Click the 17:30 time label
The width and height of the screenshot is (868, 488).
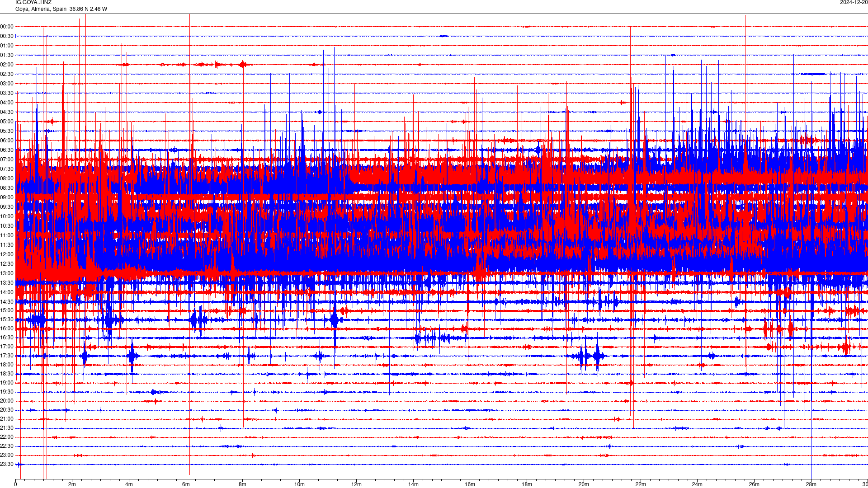(7, 356)
